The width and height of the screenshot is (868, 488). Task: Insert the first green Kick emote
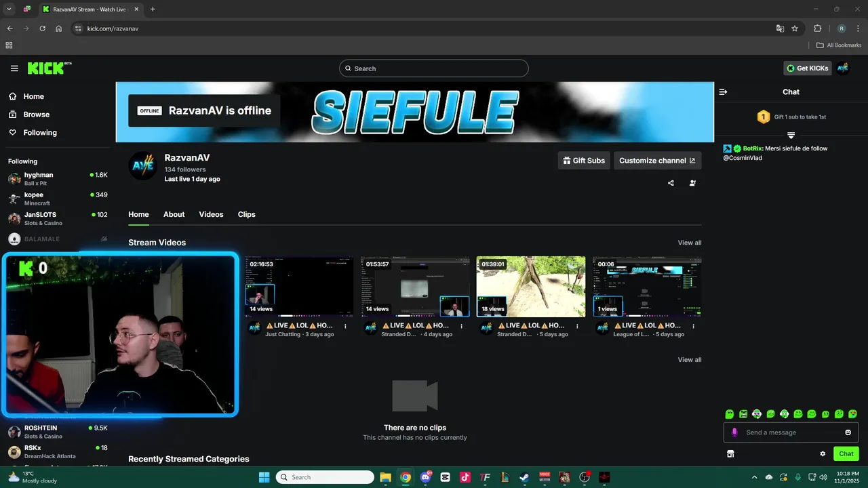click(729, 414)
